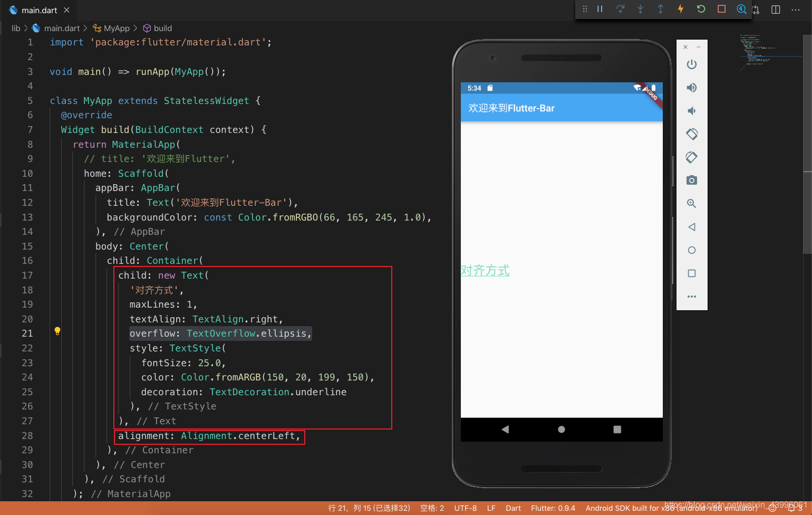
Task: Open changes compare icon in editor title
Action: coord(756,9)
